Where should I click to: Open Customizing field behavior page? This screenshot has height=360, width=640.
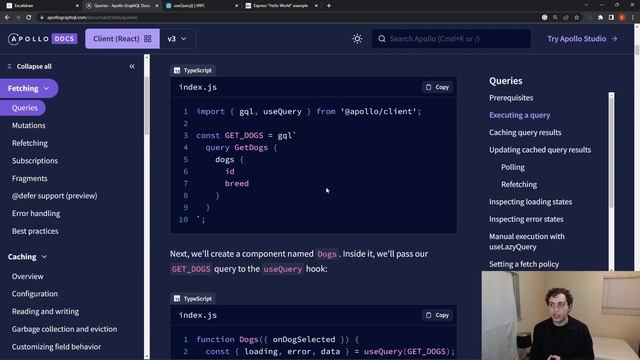coord(56,347)
